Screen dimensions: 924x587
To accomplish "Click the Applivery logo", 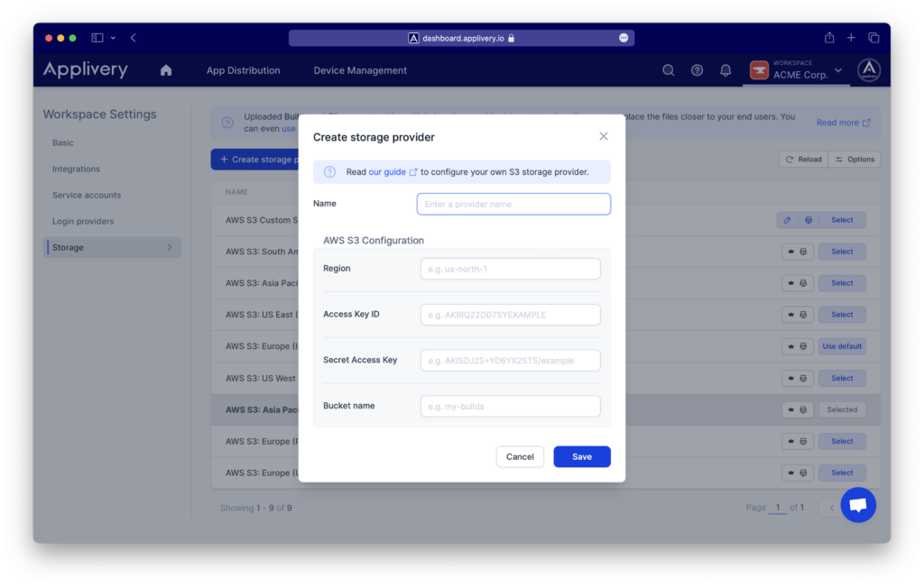I will (x=86, y=69).
